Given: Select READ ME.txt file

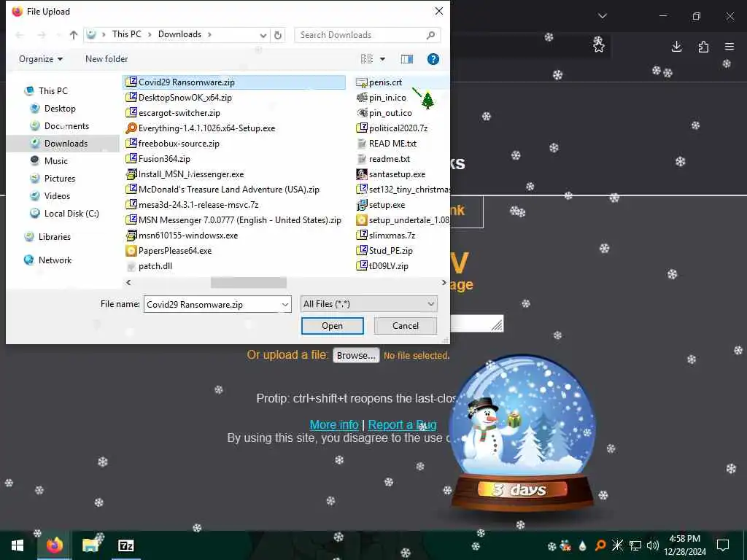Looking at the screenshot, I should 387,144.
